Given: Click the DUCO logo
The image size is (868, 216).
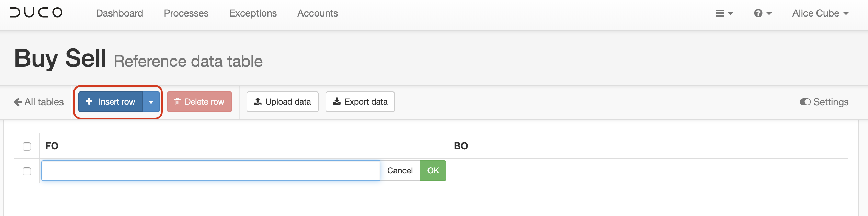Looking at the screenshot, I should pyautogui.click(x=36, y=13).
